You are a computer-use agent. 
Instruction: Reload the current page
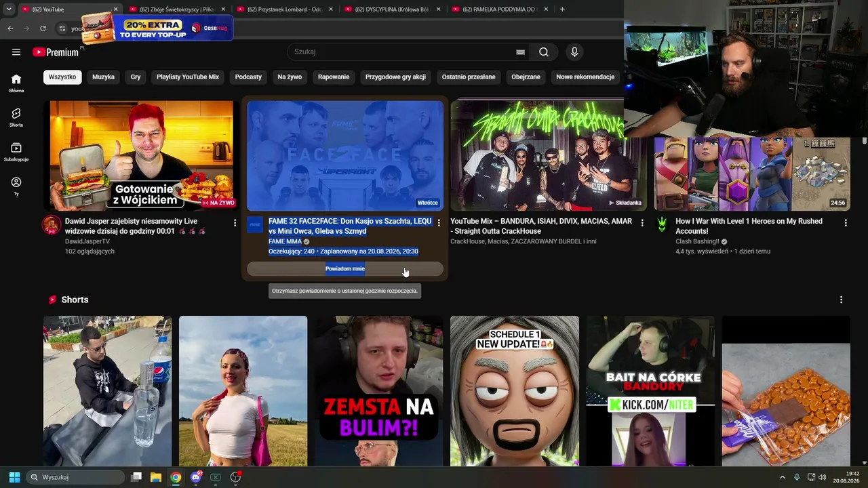pyautogui.click(x=43, y=28)
